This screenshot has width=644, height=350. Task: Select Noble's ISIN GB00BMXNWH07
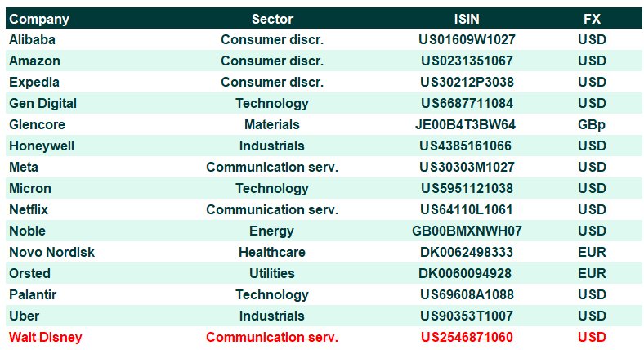pyautogui.click(x=467, y=231)
